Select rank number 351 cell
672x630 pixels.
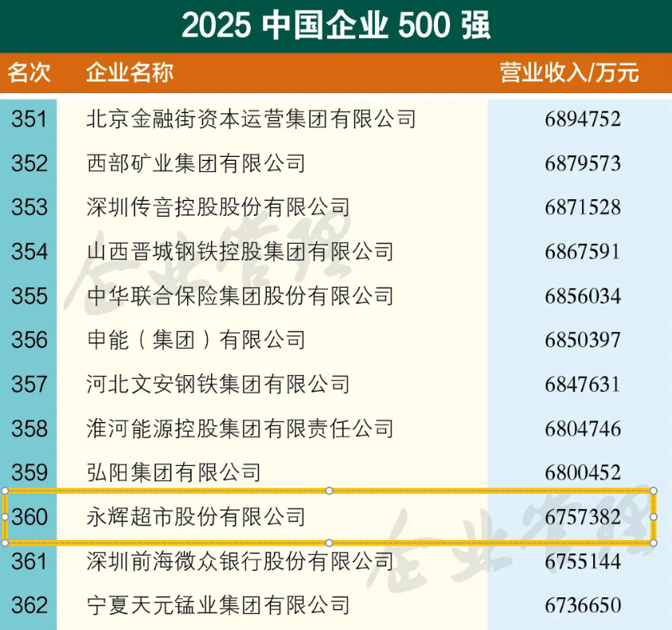(29, 119)
